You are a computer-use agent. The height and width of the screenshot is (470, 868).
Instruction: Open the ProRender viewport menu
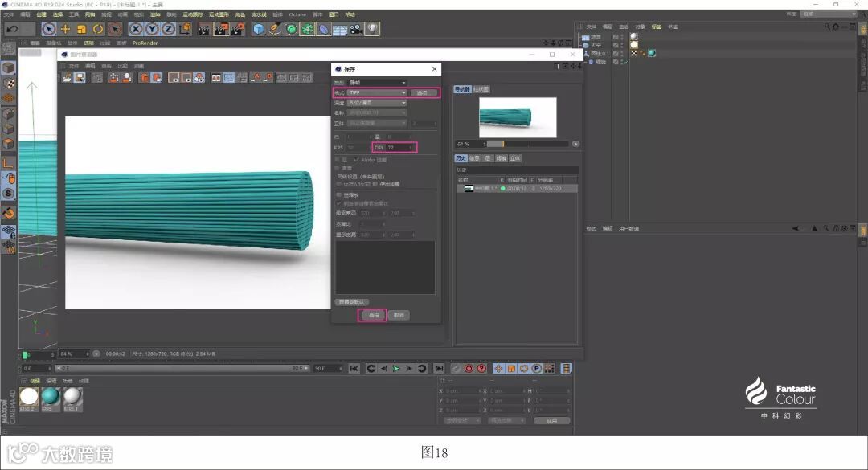tap(145, 43)
